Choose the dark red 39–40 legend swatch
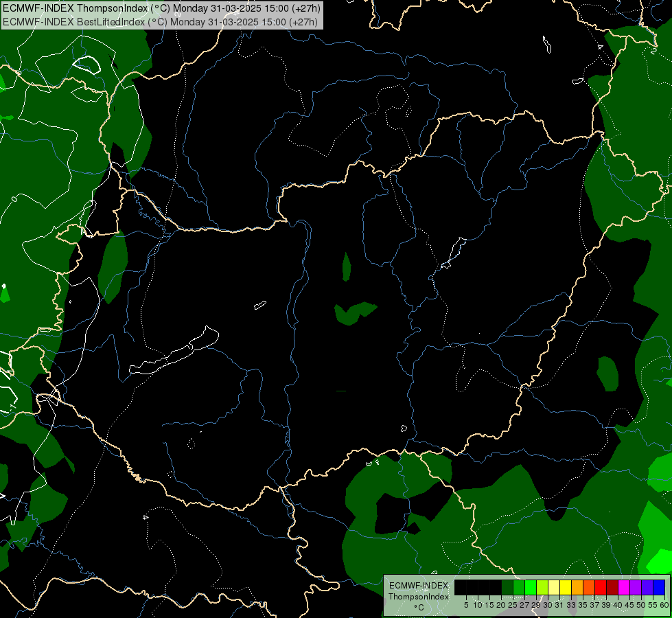The image size is (672, 618). pos(612,588)
